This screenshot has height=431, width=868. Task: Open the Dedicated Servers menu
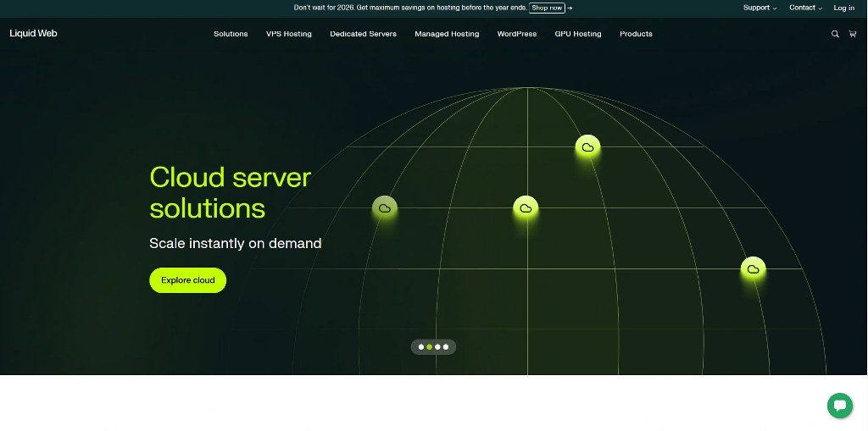click(363, 34)
